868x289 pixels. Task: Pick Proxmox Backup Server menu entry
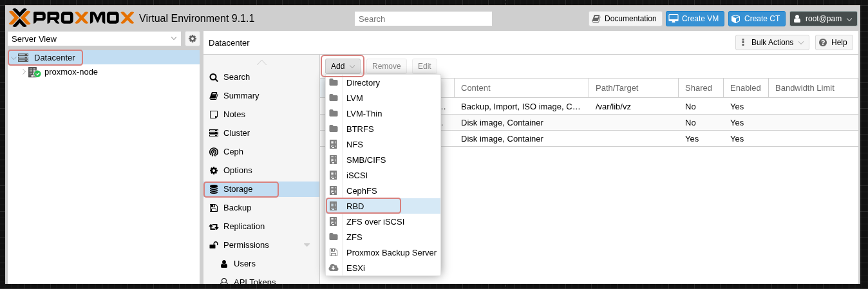pyautogui.click(x=390, y=252)
